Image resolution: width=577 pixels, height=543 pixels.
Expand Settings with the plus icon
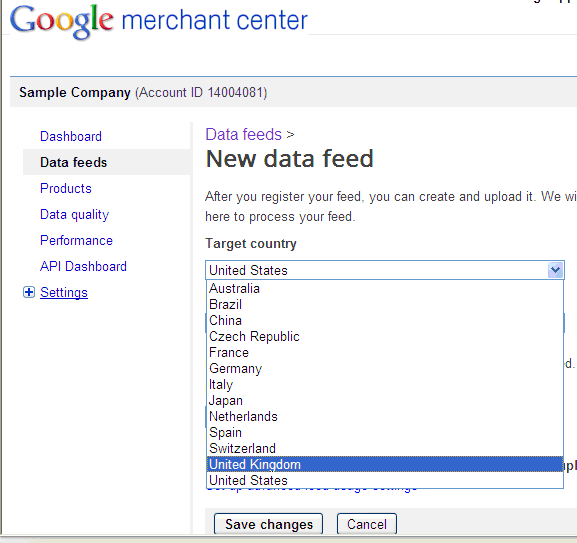pyautogui.click(x=29, y=292)
